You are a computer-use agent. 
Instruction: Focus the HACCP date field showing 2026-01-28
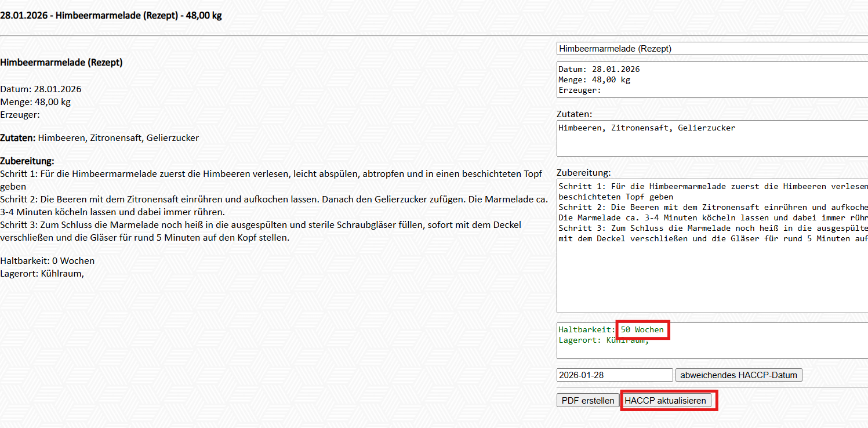point(614,375)
